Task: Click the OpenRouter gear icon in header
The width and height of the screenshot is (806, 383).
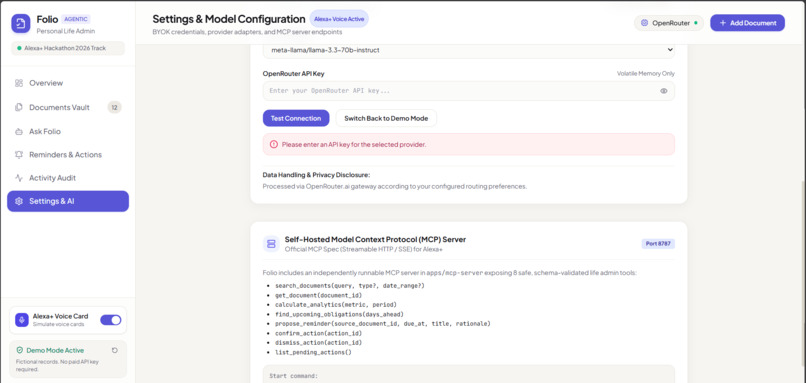Action: 645,23
